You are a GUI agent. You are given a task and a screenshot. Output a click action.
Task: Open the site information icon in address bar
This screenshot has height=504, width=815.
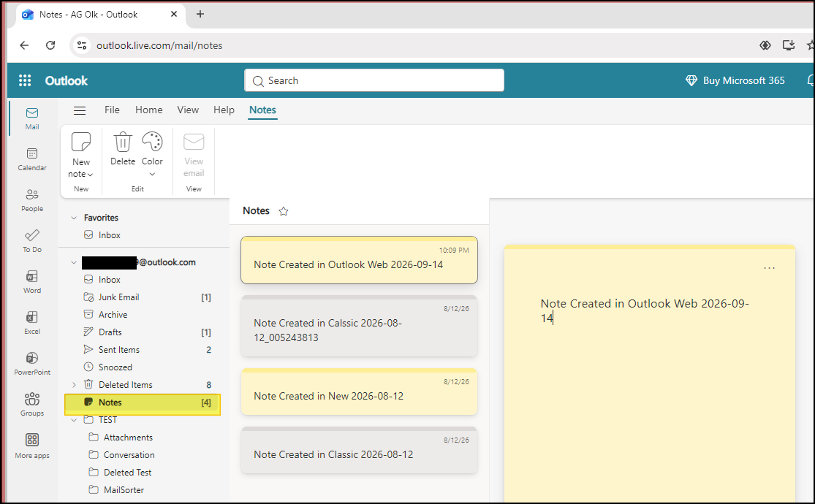tap(82, 45)
